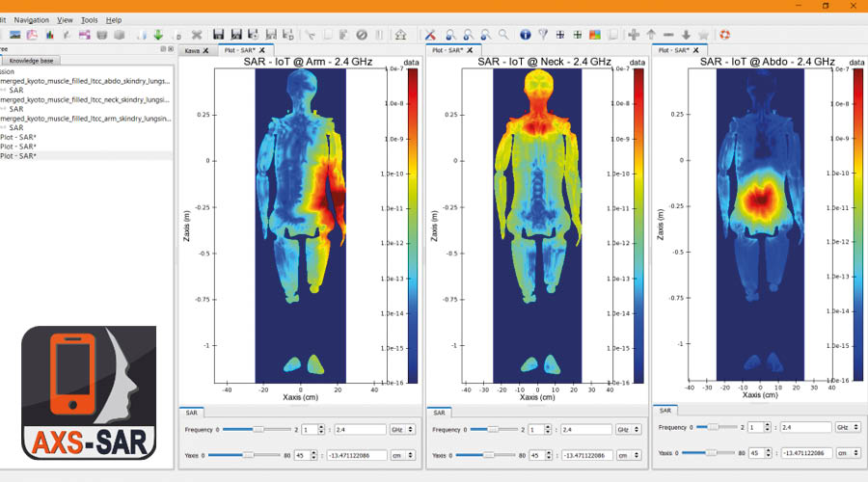Click the magnifier zoom icon
The width and height of the screenshot is (868, 482).
coord(502,35)
